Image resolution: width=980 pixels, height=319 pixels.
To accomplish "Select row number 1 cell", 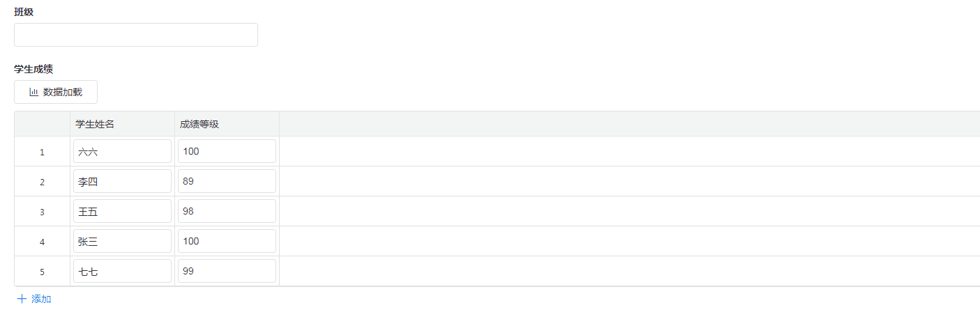I will tap(42, 152).
